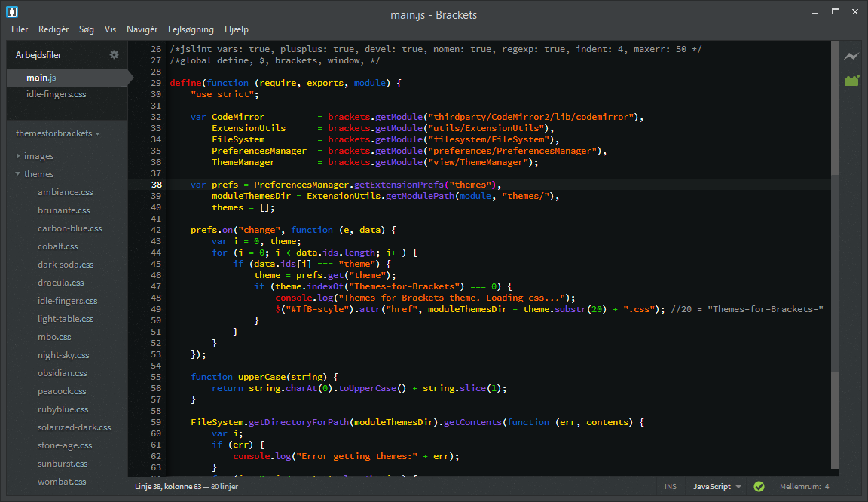868x502 pixels.
Task: Click the Mellemrum: 4 indentation setting
Action: pyautogui.click(x=805, y=486)
